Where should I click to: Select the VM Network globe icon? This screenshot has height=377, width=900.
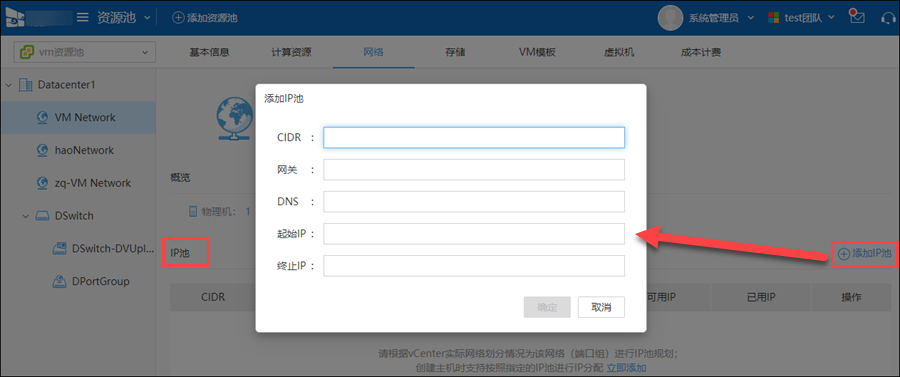coord(42,118)
